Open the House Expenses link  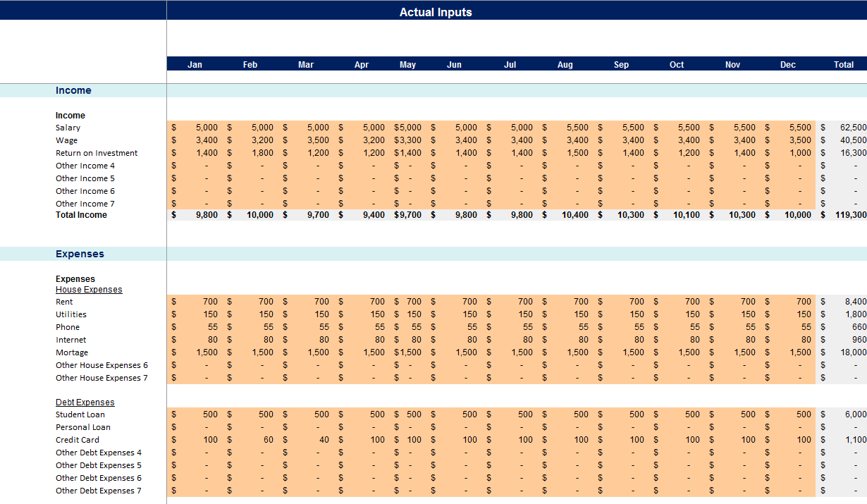(x=89, y=289)
